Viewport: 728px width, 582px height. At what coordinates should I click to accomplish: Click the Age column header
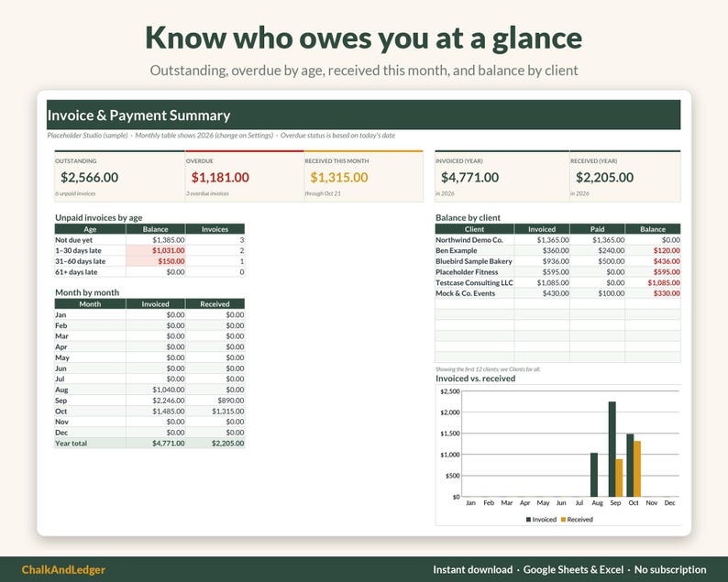pyautogui.click(x=90, y=229)
